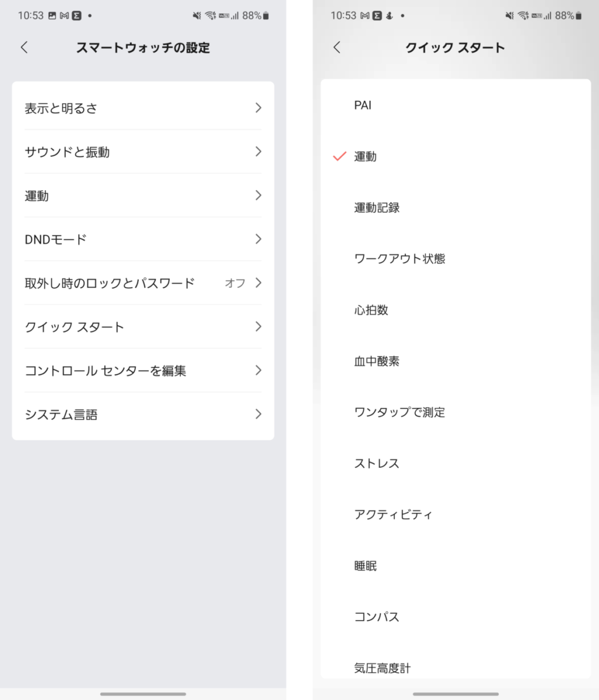Open サウンドと振動 chevron
The image size is (599, 700).
[x=258, y=152]
